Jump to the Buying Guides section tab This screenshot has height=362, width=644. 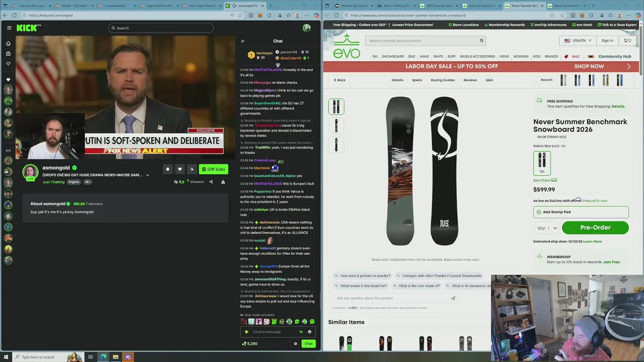tap(443, 80)
